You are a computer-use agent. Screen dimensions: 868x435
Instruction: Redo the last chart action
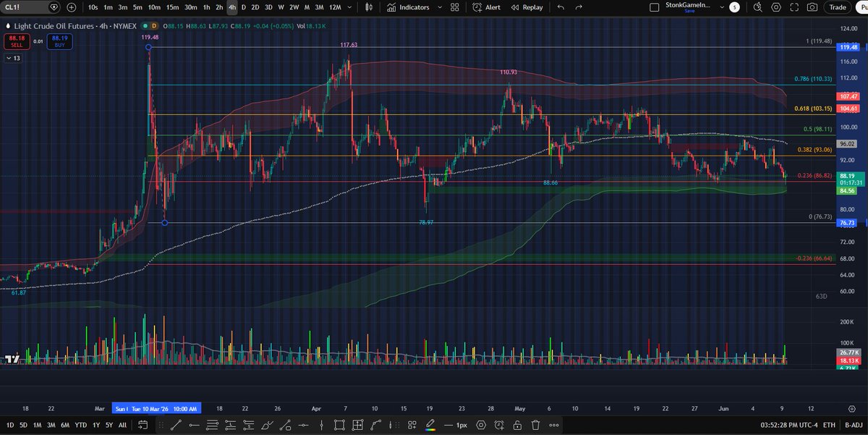(578, 7)
